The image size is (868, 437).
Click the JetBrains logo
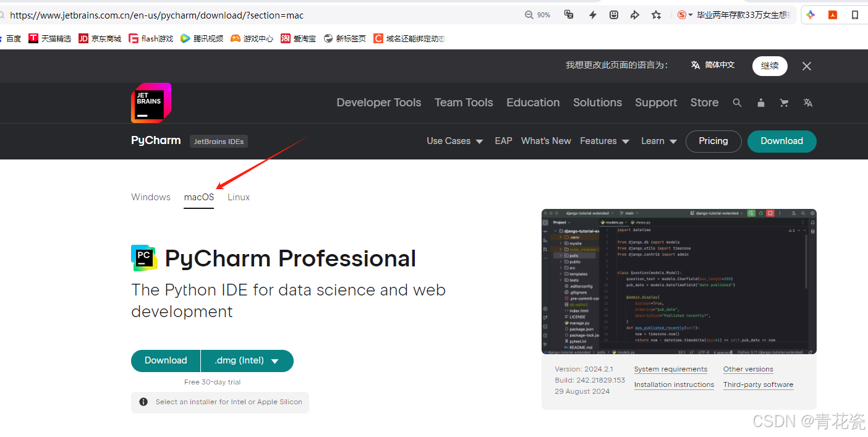[151, 103]
